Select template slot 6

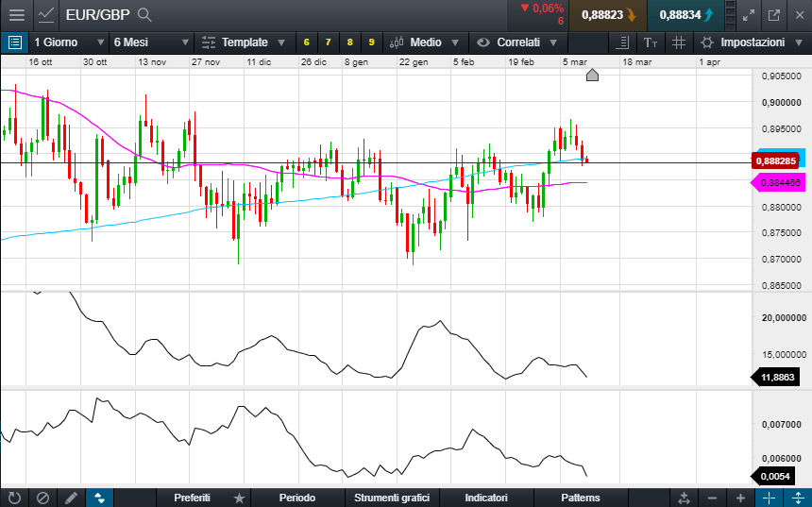pyautogui.click(x=307, y=42)
